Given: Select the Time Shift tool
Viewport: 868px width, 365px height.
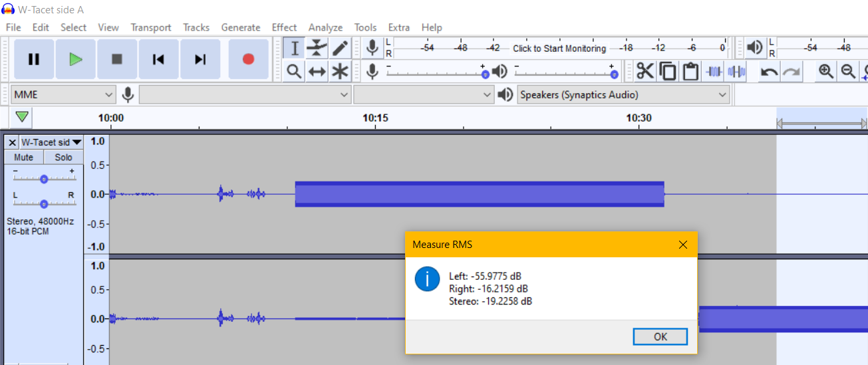Looking at the screenshot, I should 317,71.
